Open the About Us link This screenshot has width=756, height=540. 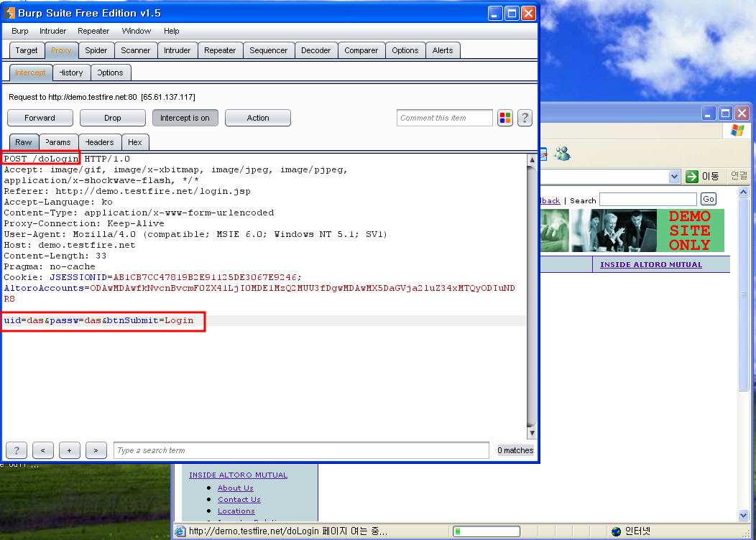click(x=235, y=488)
